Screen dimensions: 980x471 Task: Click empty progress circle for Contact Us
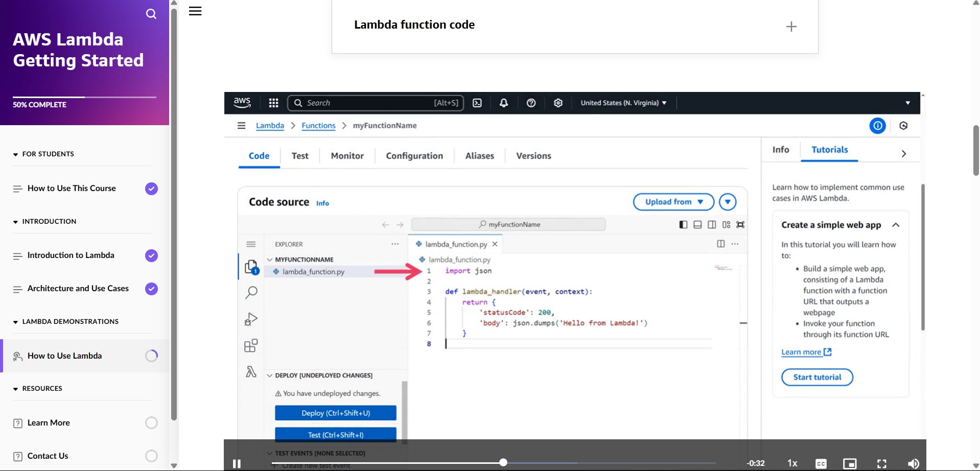(151, 456)
